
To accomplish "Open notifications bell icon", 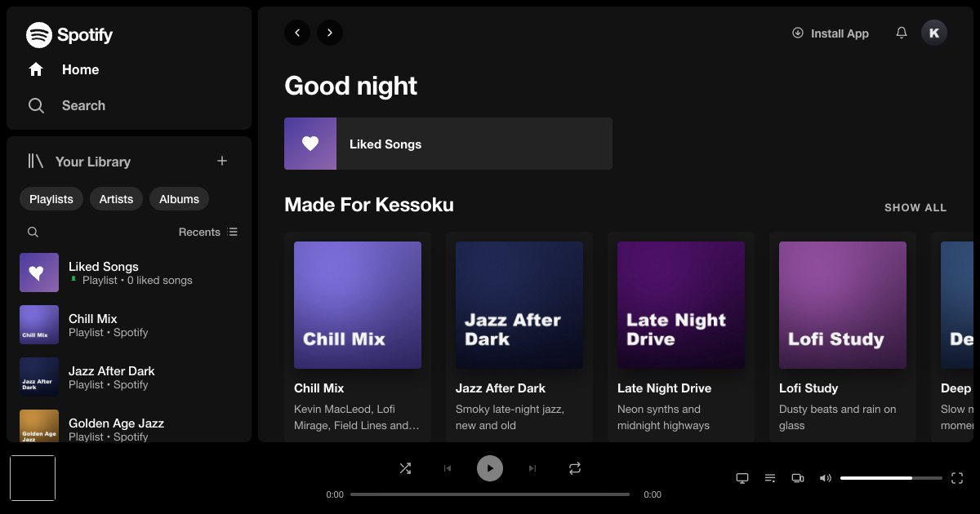I will 902,33.
